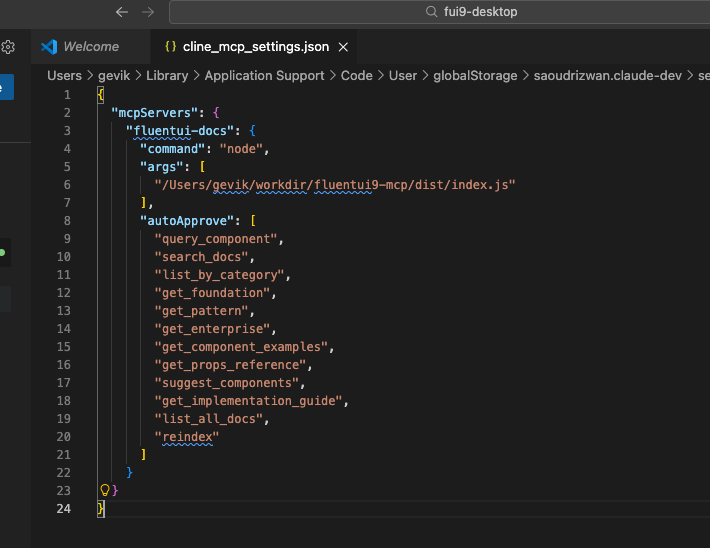Click line number 24 in gutter
Screen dimensions: 710x548
click(64, 509)
